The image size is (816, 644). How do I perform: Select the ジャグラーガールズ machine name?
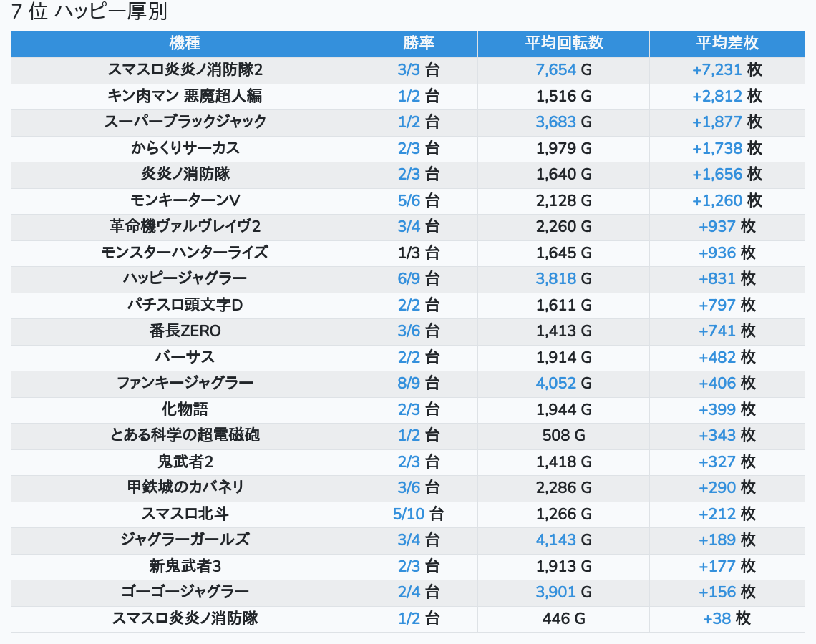pos(185,540)
